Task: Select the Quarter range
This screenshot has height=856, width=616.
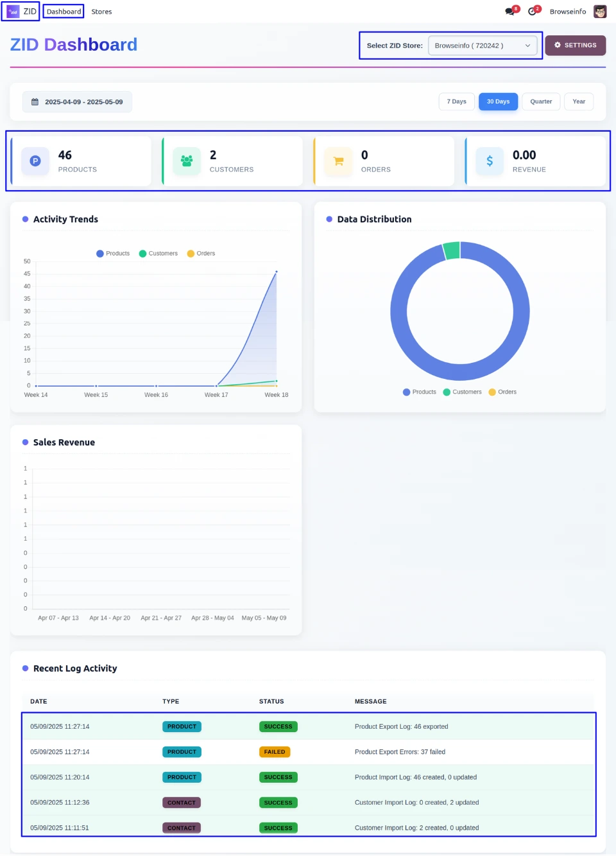Action: point(541,101)
